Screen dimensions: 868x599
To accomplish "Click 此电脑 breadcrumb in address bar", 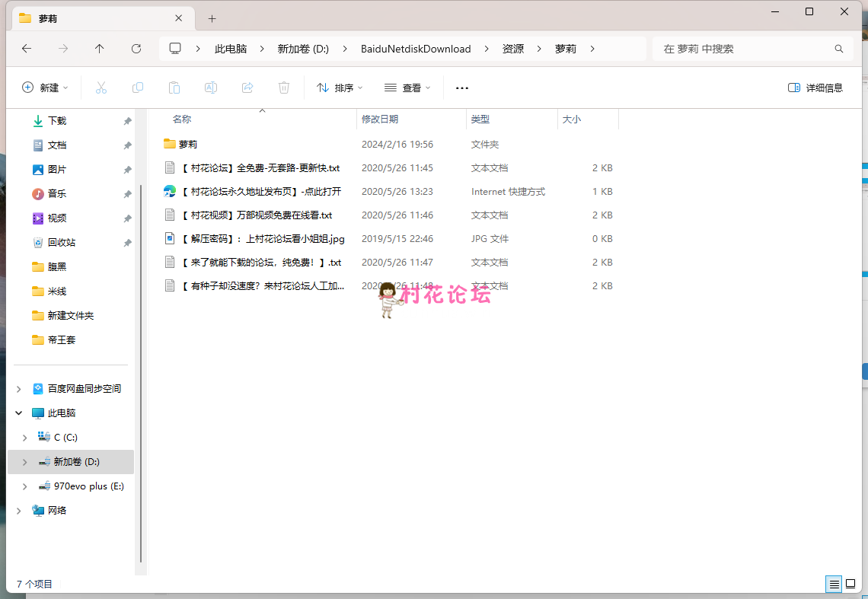I will click(231, 49).
